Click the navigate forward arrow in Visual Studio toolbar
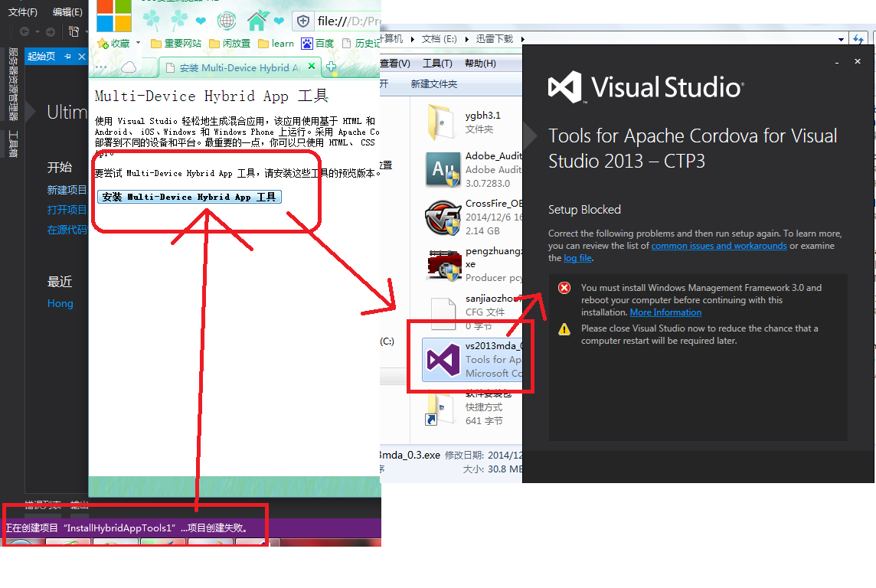The height and width of the screenshot is (588, 876). [x=51, y=32]
